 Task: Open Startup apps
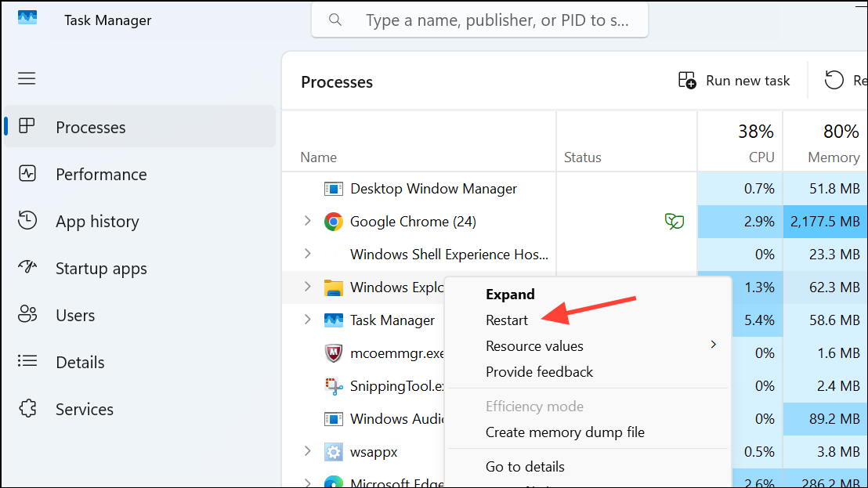100,268
